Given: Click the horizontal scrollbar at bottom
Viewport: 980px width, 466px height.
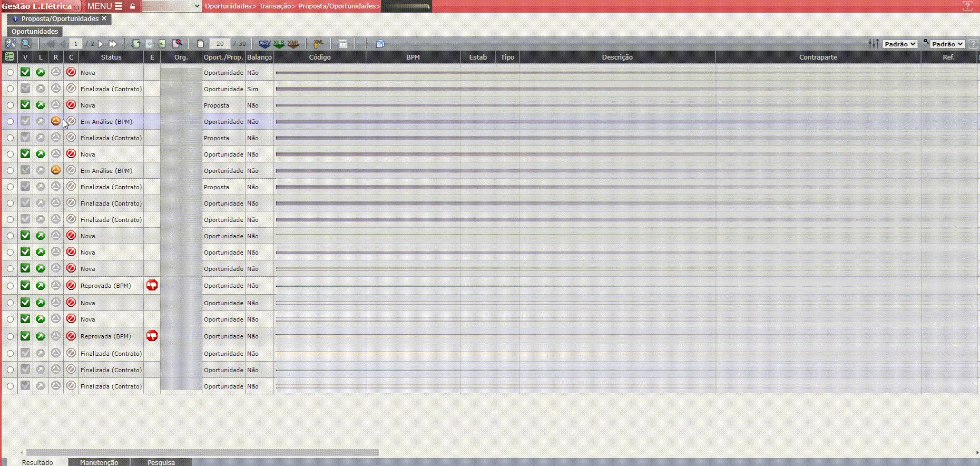Looking at the screenshot, I should click(x=202, y=452).
